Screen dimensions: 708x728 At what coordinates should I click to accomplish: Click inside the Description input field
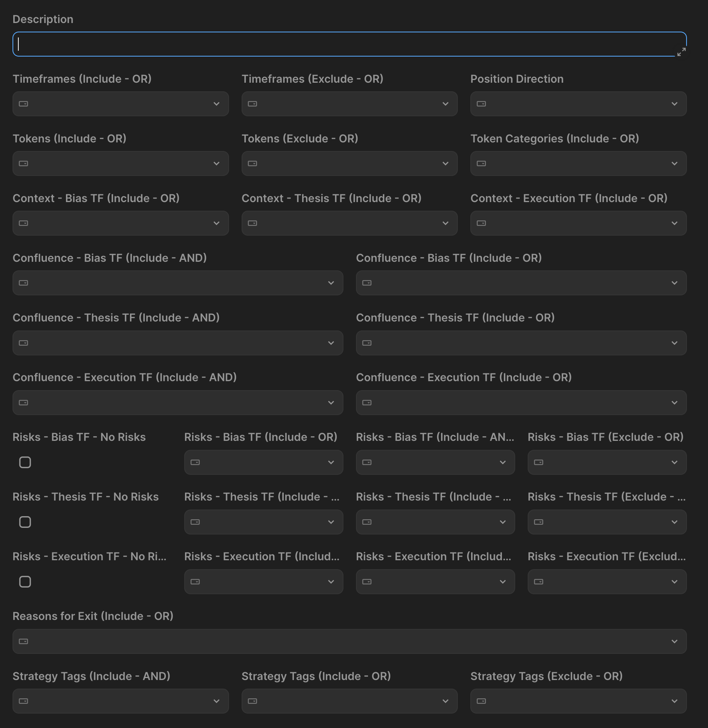click(x=273, y=43)
